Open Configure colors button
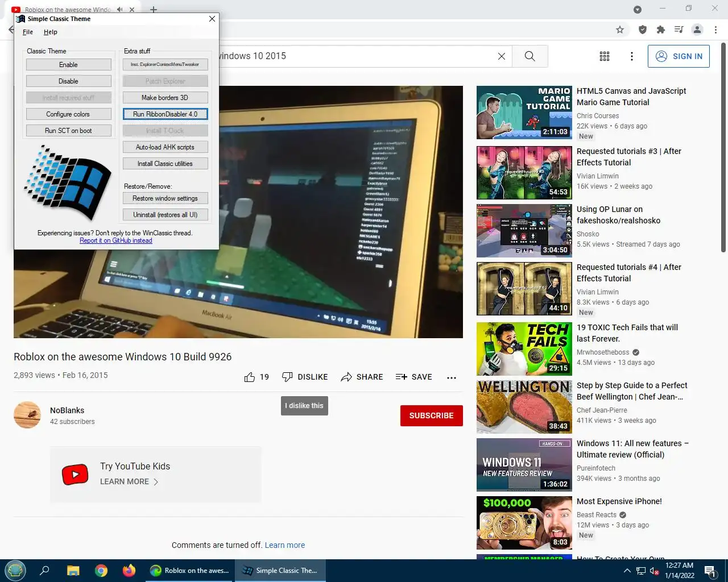This screenshot has width=728, height=582. click(x=68, y=114)
